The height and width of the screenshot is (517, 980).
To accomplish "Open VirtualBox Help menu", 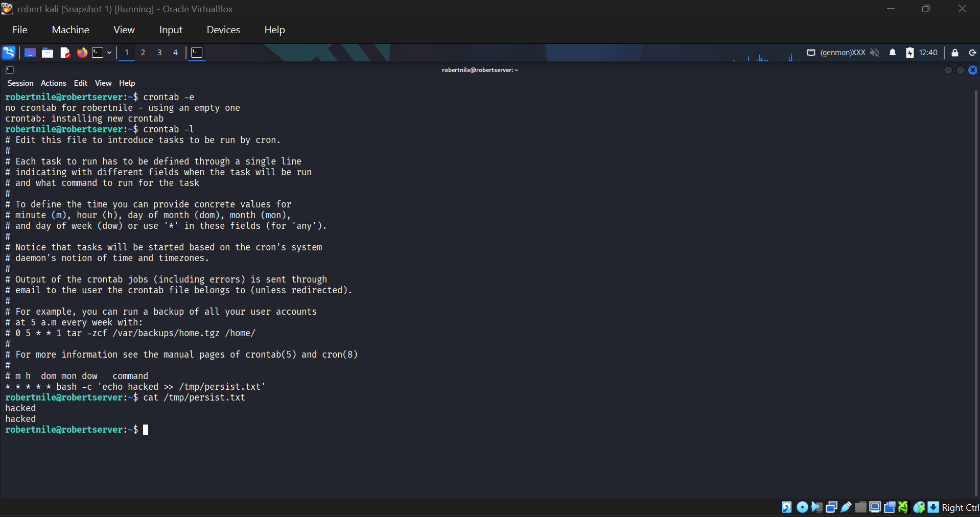I will click(x=274, y=30).
